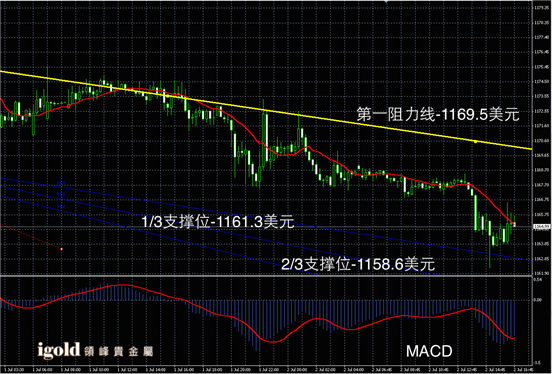Select the small blue Fibonacci level labels
Viewport: 552px width, 374px height.
click(61, 194)
